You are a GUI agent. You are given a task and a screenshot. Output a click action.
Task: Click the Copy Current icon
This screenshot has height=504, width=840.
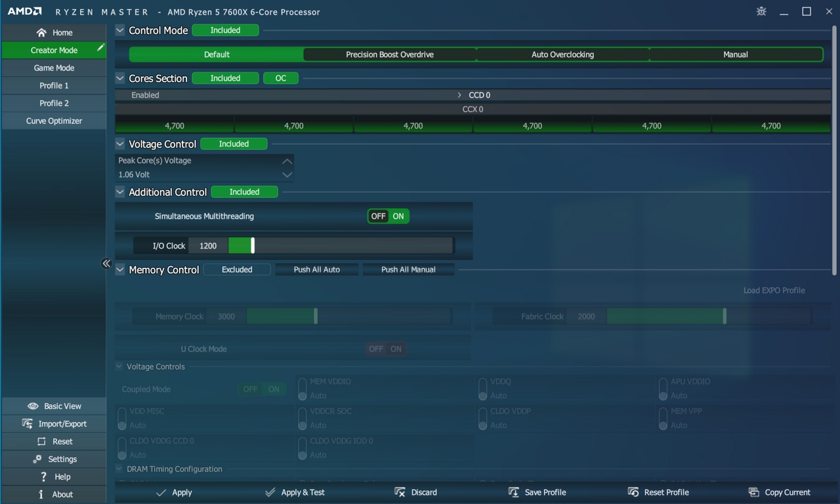[754, 492]
